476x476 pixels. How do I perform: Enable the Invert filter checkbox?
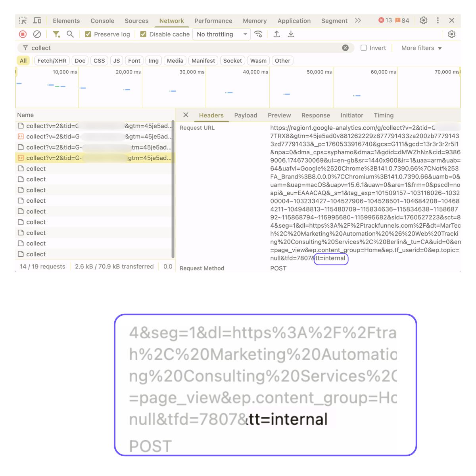pos(363,48)
